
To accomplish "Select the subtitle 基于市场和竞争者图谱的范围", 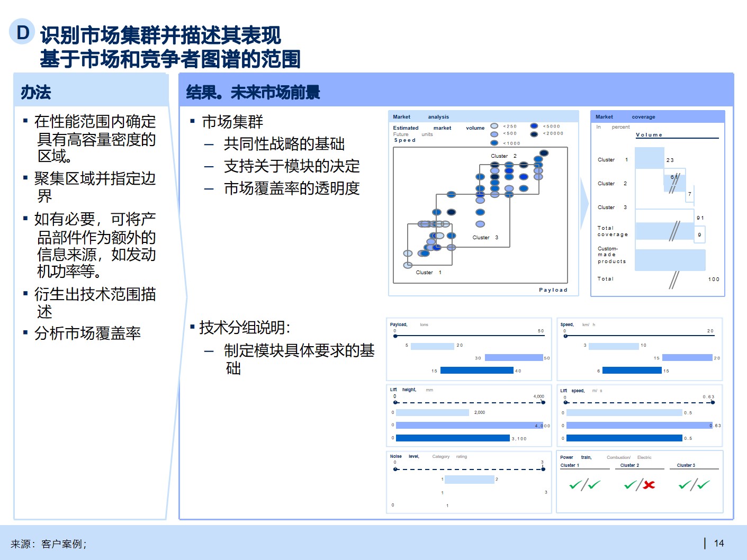I will 170,59.
